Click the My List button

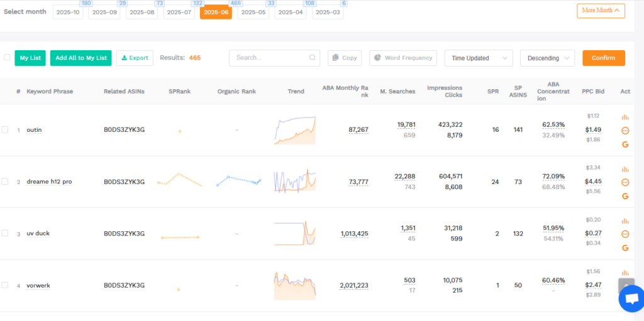pos(30,58)
